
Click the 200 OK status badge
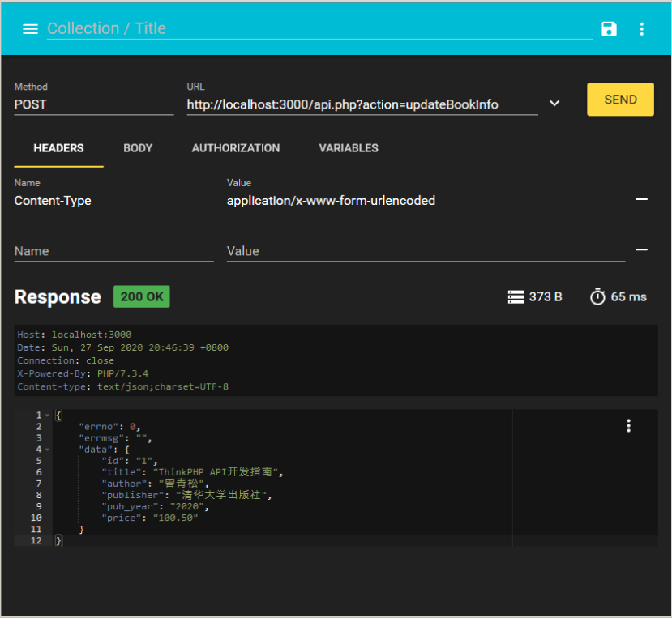pyautogui.click(x=141, y=296)
